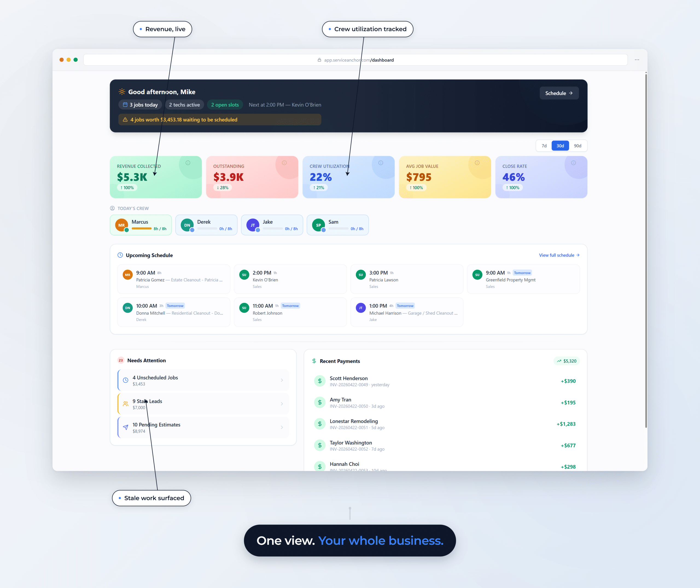Screen dimensions: 700x588
Task: Open the Greenfield Property Mgmt appointment
Action: click(x=523, y=279)
